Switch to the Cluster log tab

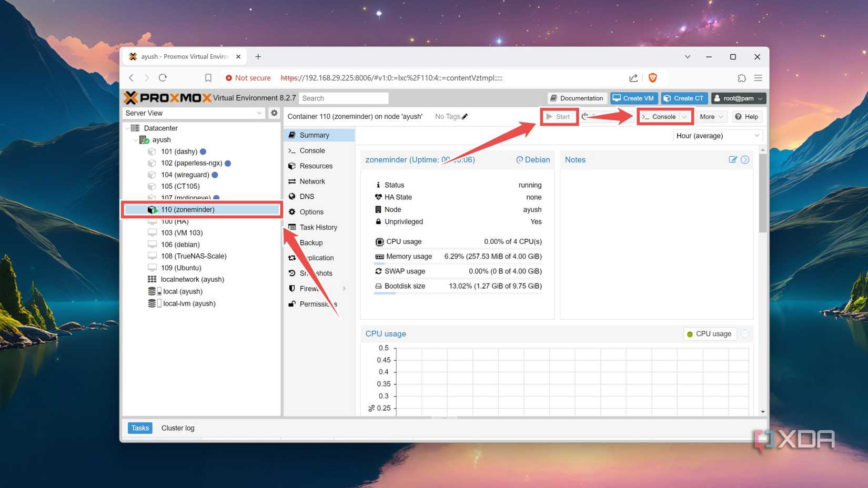point(178,428)
